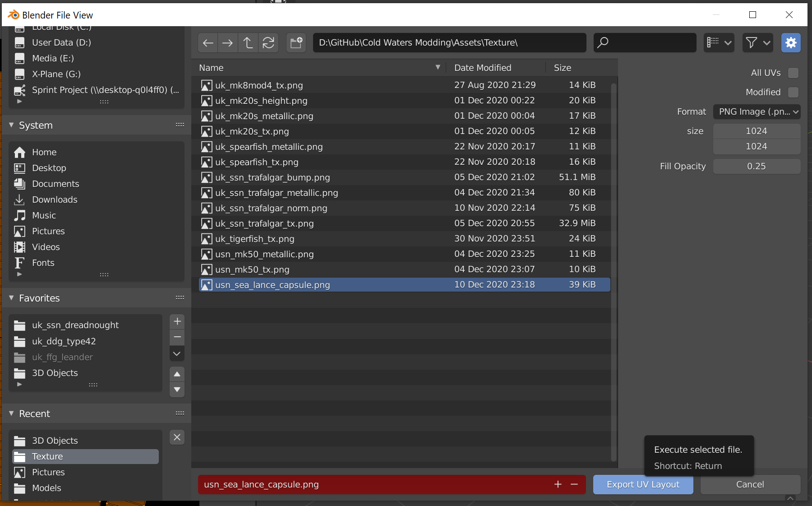Adjust the first size 1024 field

(757, 131)
